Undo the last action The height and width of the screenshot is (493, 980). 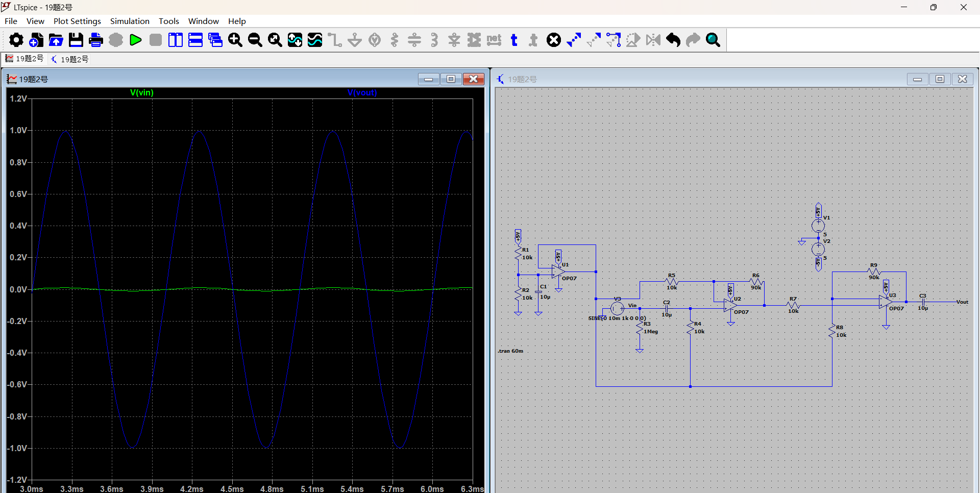pos(673,40)
